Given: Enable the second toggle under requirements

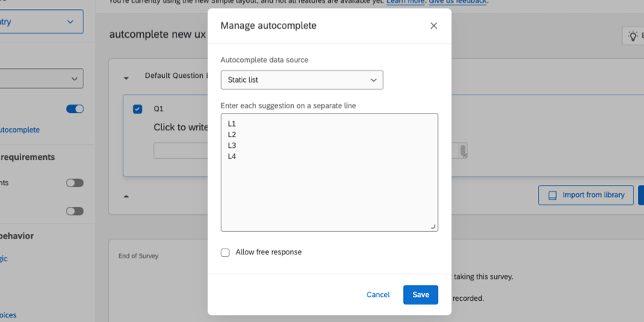Looking at the screenshot, I should [x=75, y=211].
